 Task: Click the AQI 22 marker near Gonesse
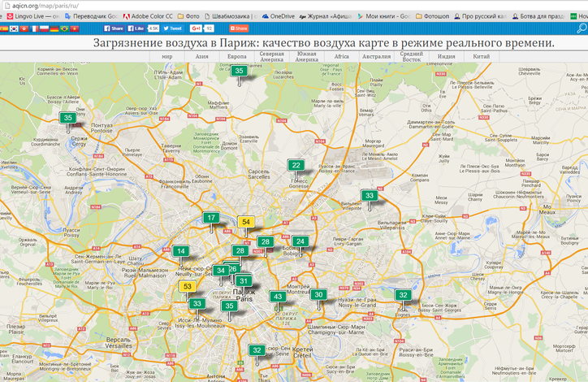click(x=296, y=165)
